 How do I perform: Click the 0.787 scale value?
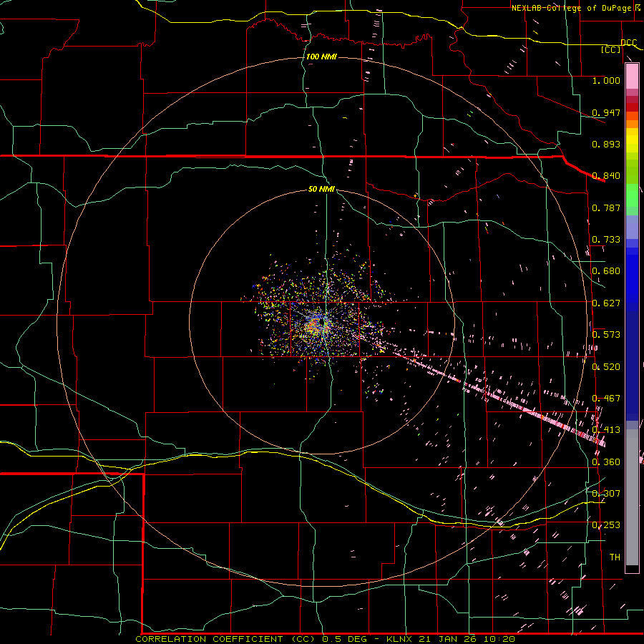click(x=606, y=208)
